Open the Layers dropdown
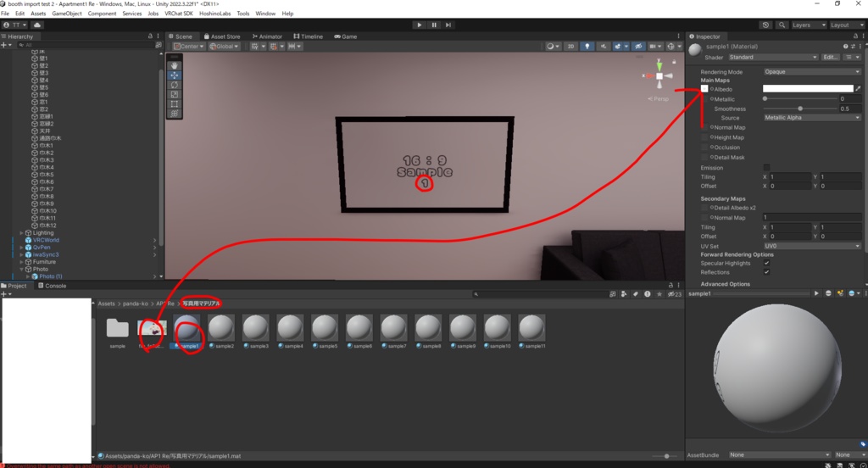Screen dimensions: 868x468 pyautogui.click(x=809, y=25)
